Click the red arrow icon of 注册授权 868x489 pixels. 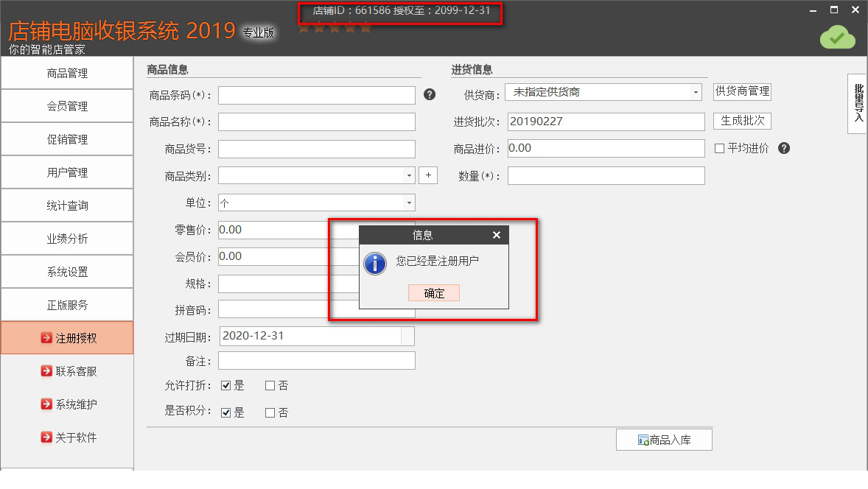click(x=46, y=338)
